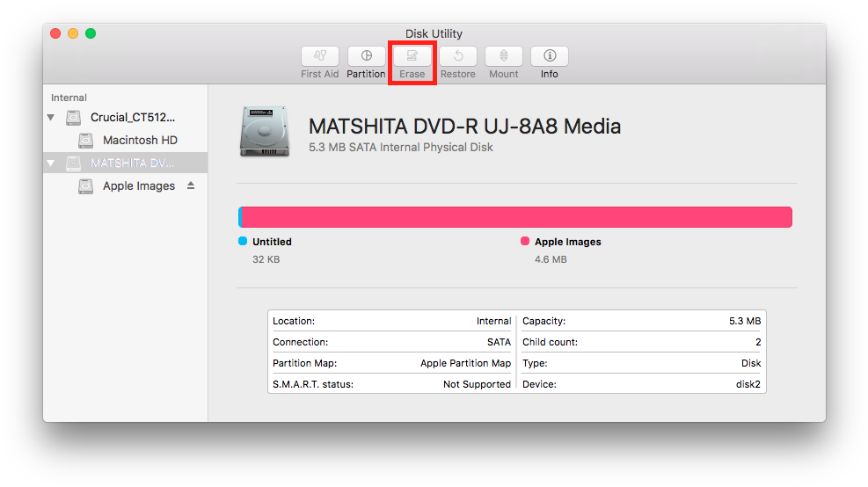Collapse the Crucial_CT512 disclosure triangle

point(51,117)
